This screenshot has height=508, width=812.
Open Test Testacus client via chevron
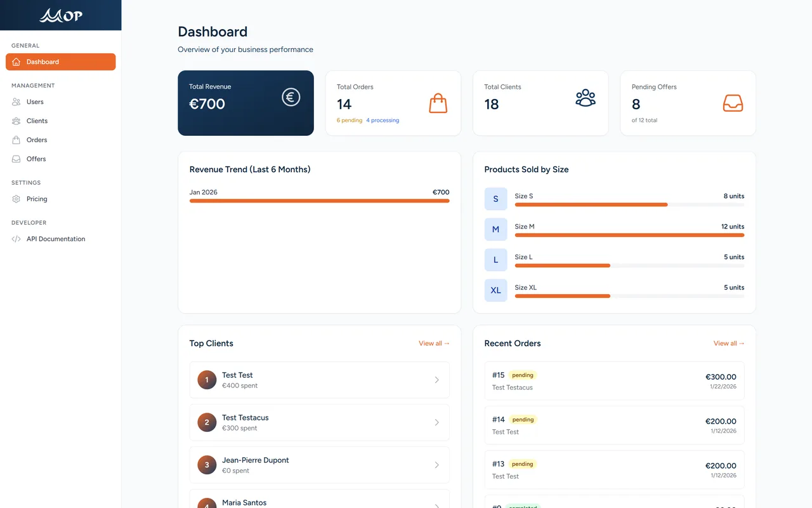tap(436, 422)
